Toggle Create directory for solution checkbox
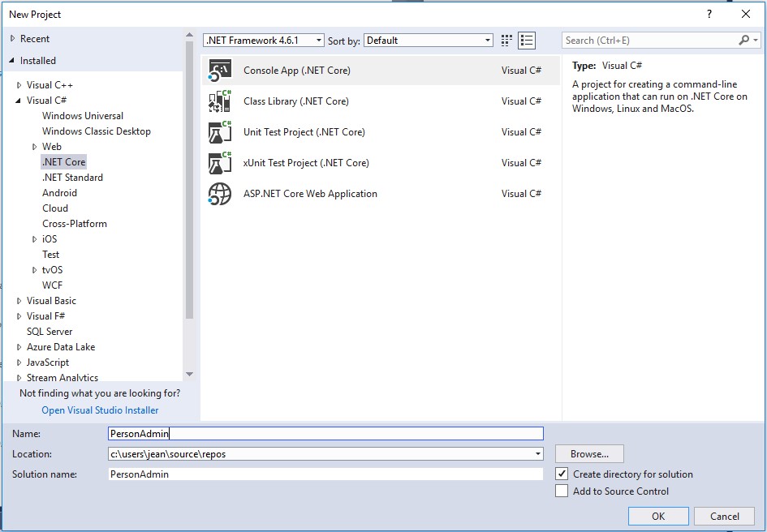The height and width of the screenshot is (532, 767). [x=562, y=474]
